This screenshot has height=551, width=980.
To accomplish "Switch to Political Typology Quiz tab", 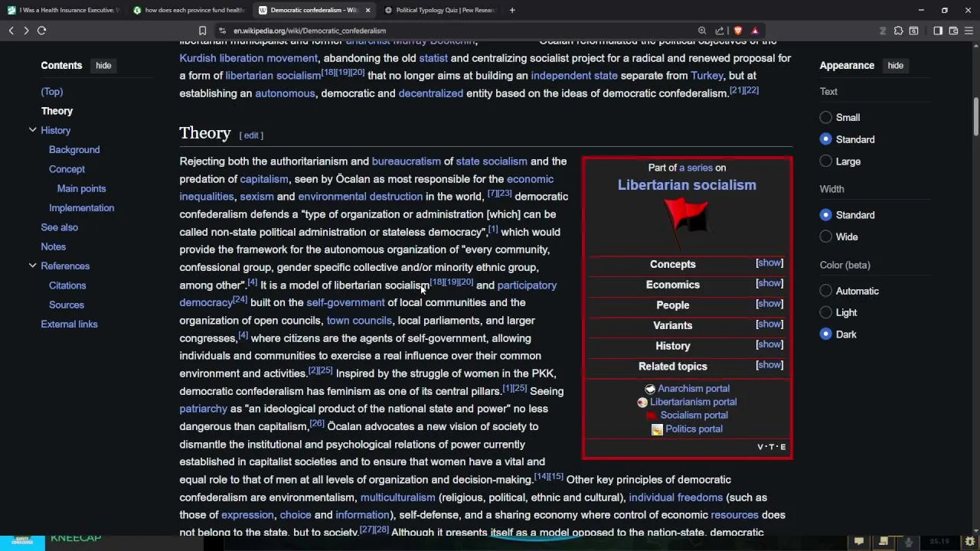I will tap(440, 10).
